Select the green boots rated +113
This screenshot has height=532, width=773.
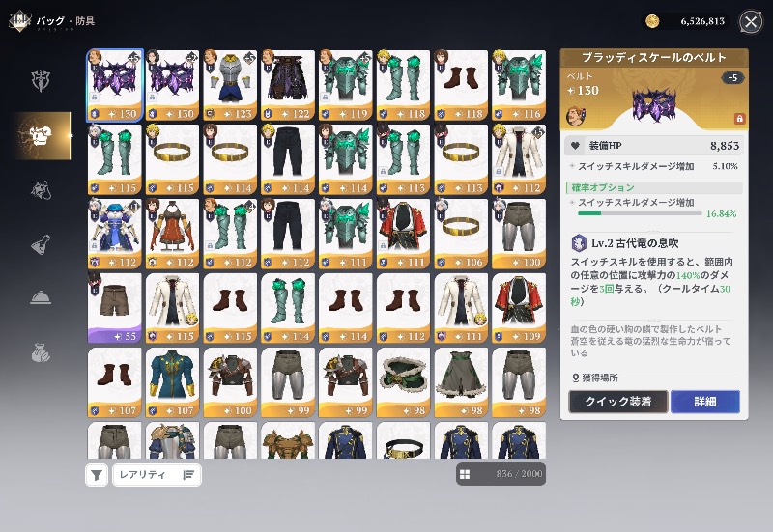(403, 159)
